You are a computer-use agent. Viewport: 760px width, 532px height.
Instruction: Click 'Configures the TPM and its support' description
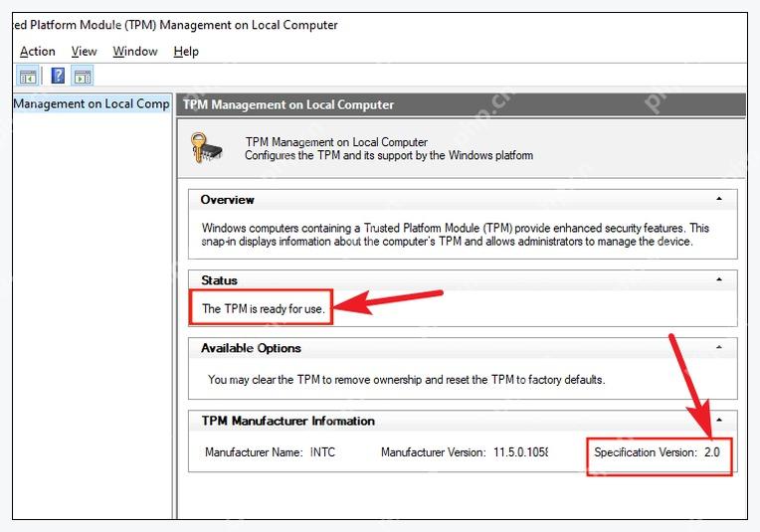(389, 155)
